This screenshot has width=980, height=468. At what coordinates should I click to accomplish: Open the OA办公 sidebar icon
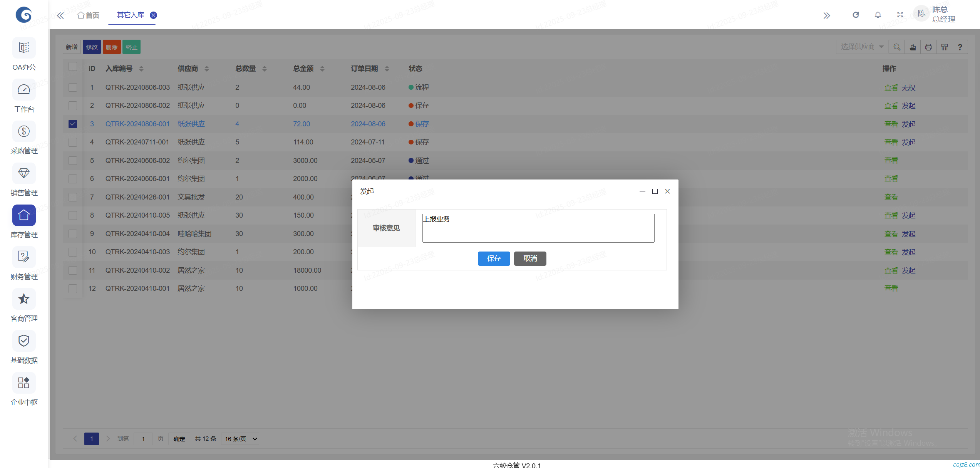24,48
